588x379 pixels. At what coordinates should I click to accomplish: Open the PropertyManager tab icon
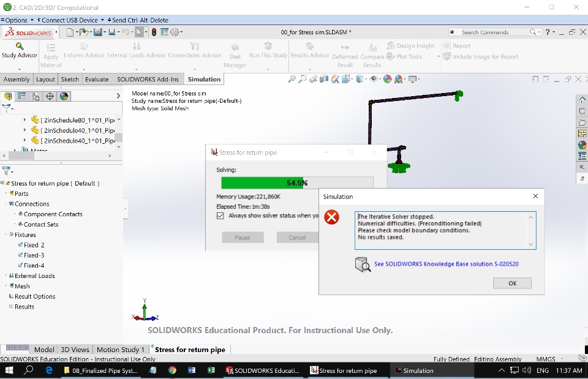22,96
